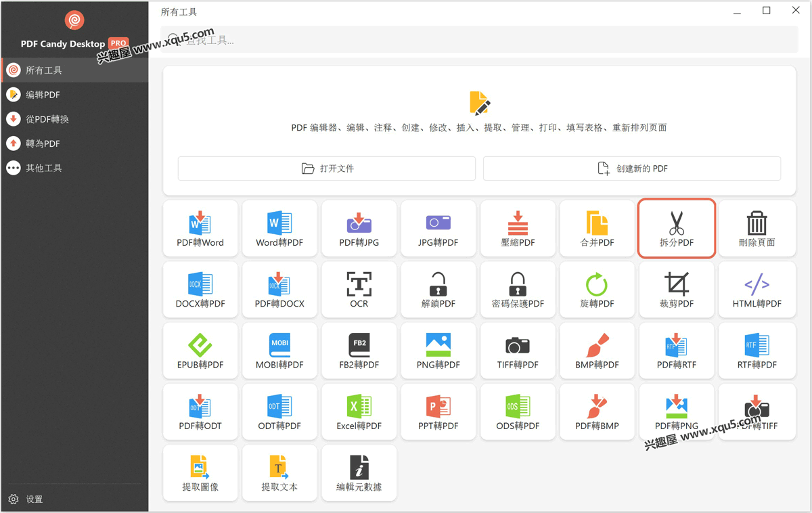Open the PDF轉PNG tool

point(677,412)
